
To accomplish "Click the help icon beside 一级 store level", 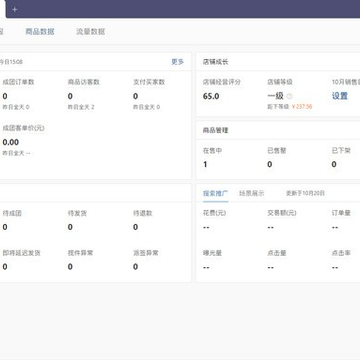I will pos(290,96).
